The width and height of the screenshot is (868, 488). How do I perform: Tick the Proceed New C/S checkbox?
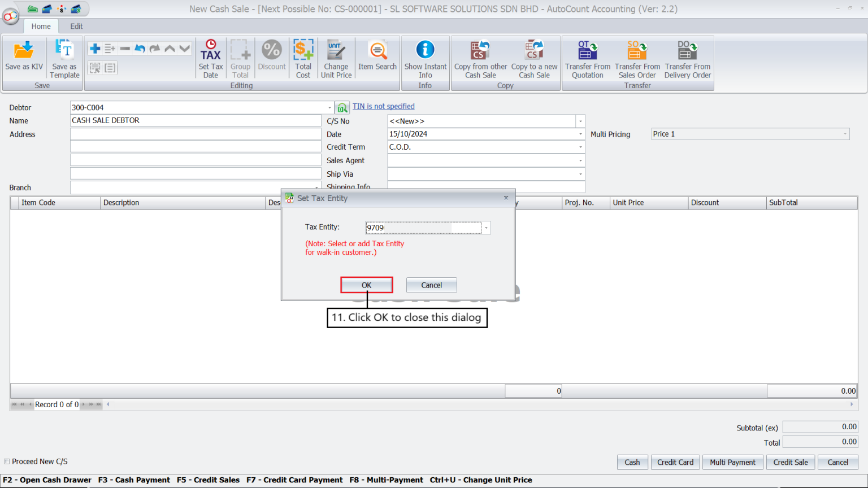(x=7, y=461)
